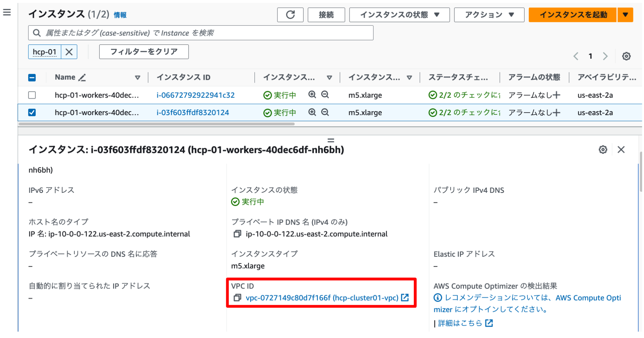
Task: Click the 情報 info link
Action: pyautogui.click(x=120, y=15)
